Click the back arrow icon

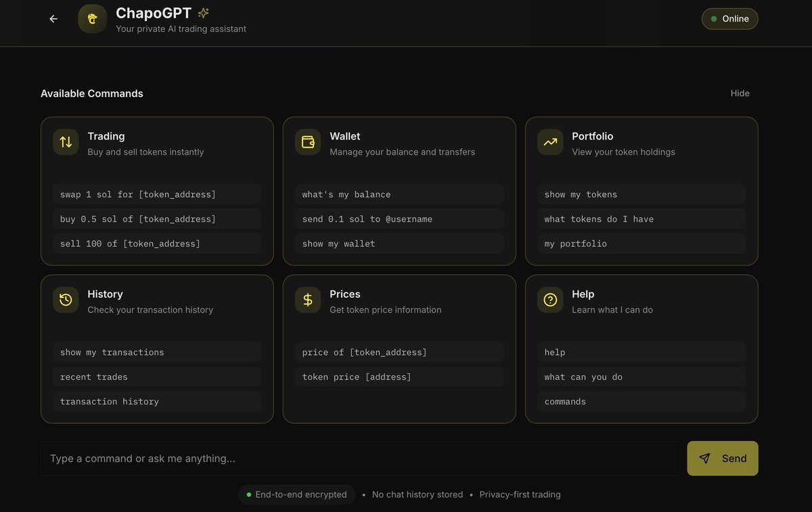click(53, 19)
